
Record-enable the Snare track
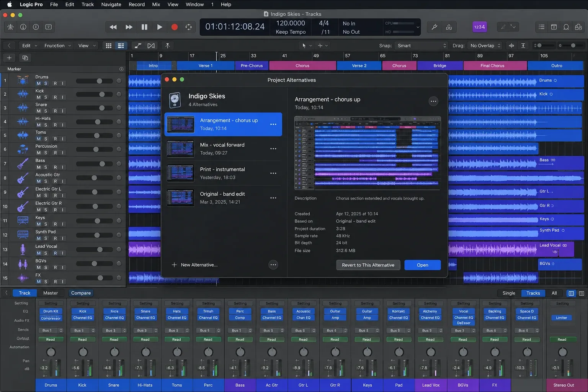coord(55,111)
